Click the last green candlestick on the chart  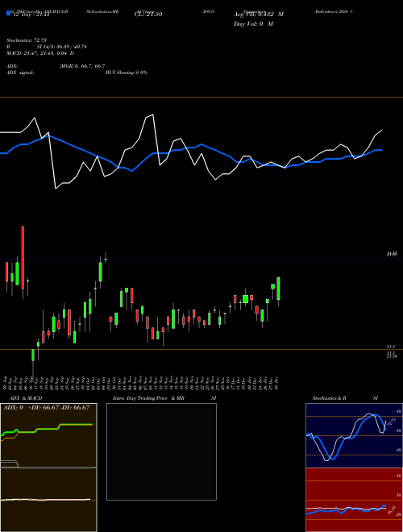[279, 289]
